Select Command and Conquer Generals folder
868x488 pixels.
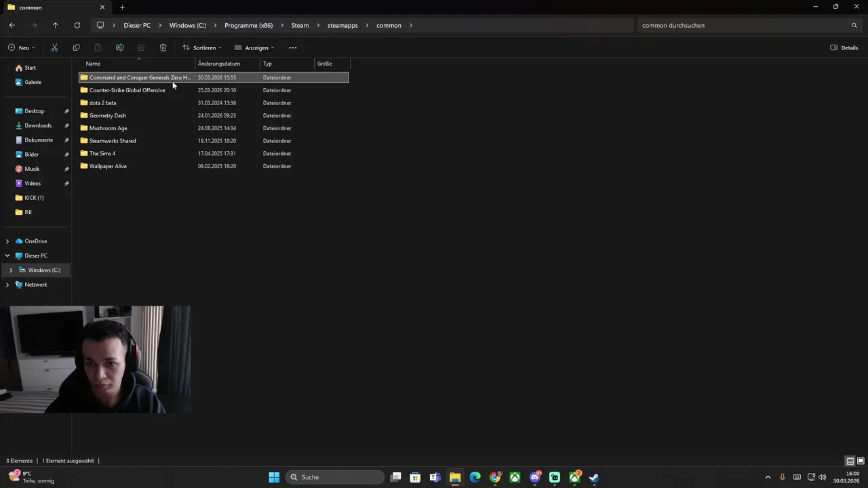pyautogui.click(x=214, y=77)
